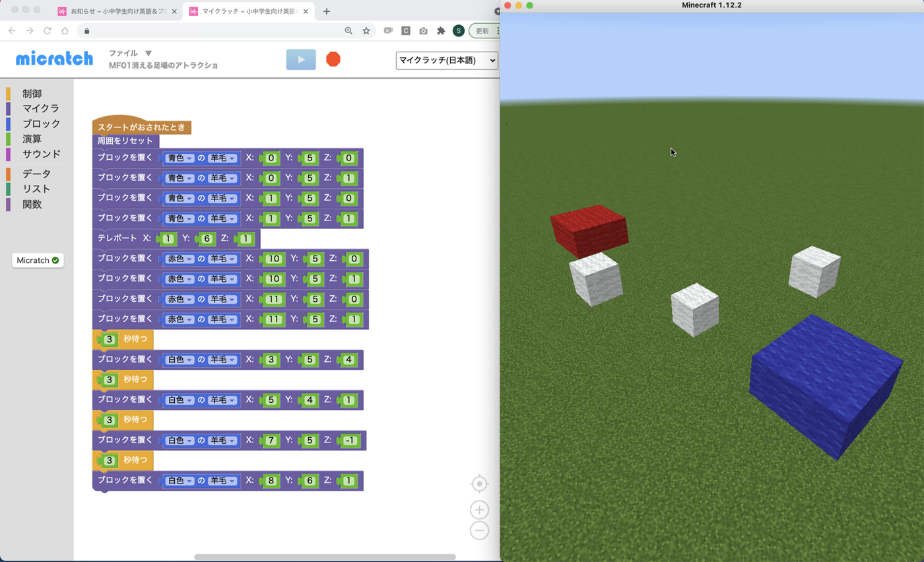Reload the browser page

48,30
